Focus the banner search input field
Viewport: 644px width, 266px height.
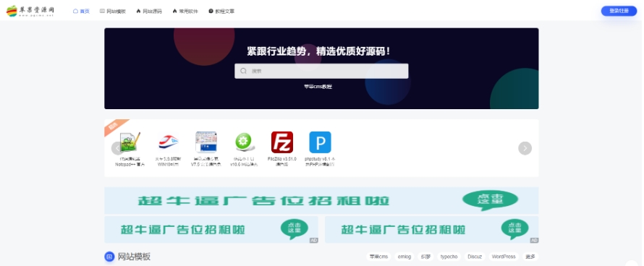click(x=321, y=71)
